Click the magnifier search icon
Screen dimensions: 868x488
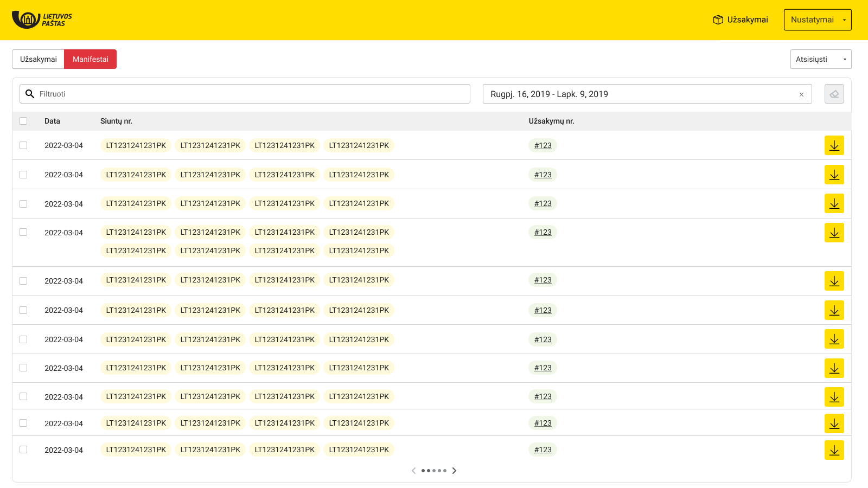(x=30, y=94)
